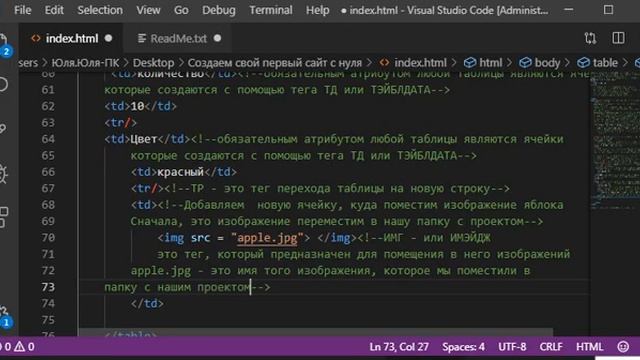Open the Go menu
The image size is (640, 360).
point(181,10)
